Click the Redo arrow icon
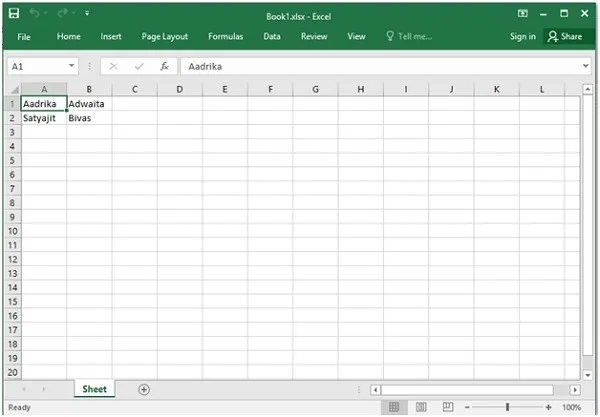600x417 pixels. 62,13
